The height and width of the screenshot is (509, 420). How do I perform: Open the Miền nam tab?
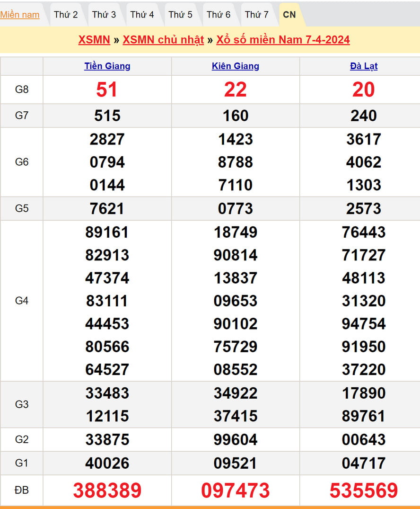coord(20,15)
